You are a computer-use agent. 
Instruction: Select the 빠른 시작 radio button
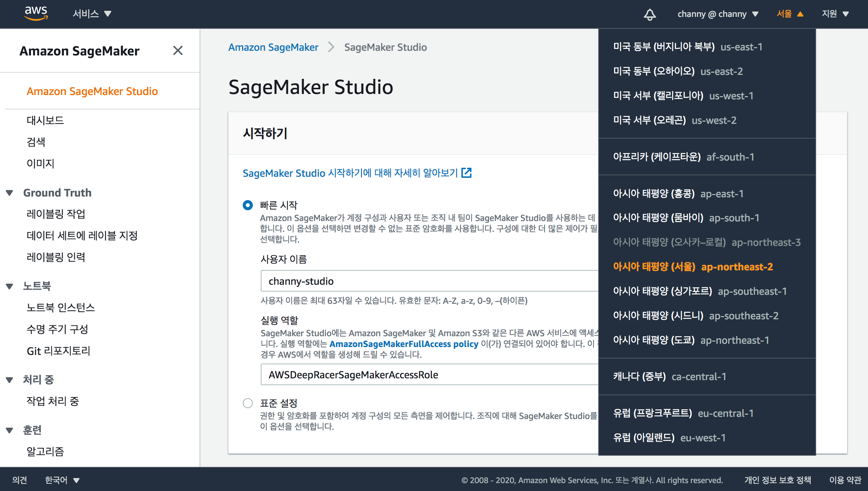click(x=248, y=205)
